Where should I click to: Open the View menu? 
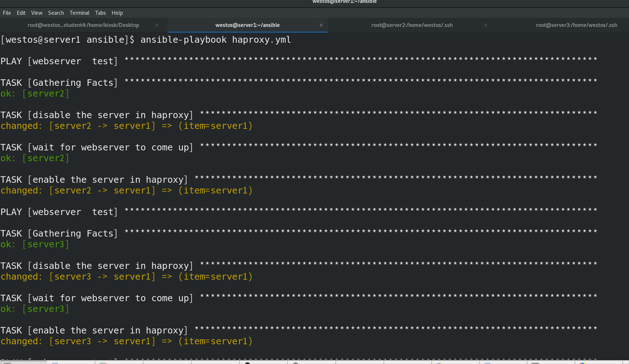[x=37, y=13]
